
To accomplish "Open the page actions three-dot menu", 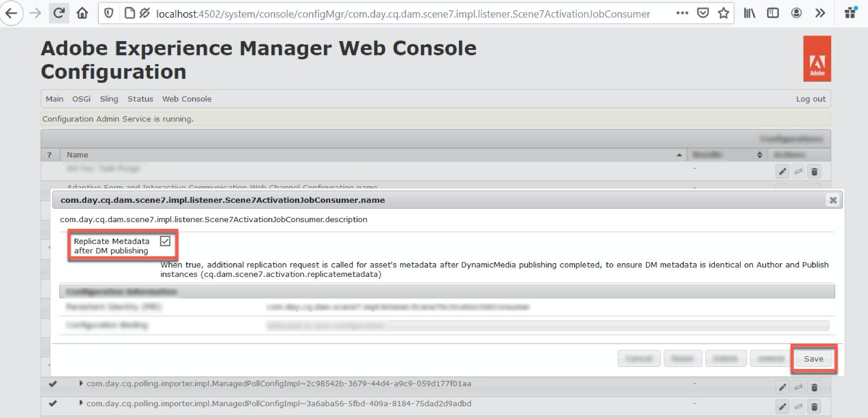I will point(682,13).
